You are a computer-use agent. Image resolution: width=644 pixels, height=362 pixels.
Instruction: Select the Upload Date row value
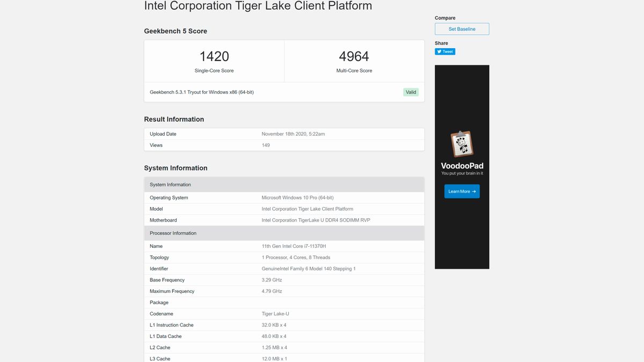293,134
